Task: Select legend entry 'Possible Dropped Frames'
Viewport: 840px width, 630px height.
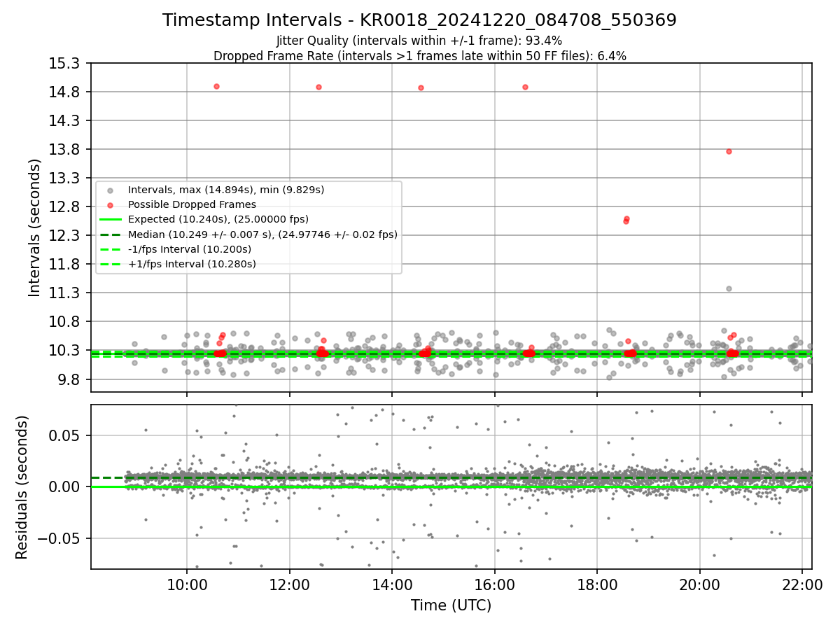Action: click(x=192, y=204)
